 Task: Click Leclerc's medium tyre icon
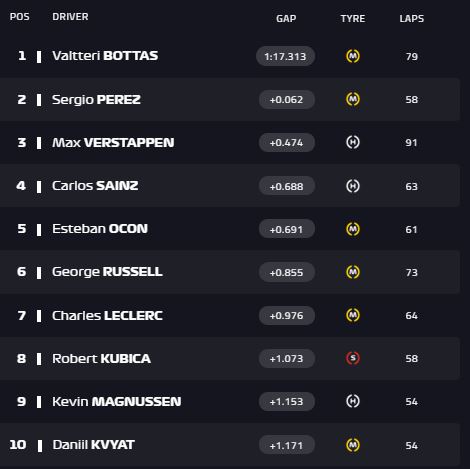pos(353,315)
